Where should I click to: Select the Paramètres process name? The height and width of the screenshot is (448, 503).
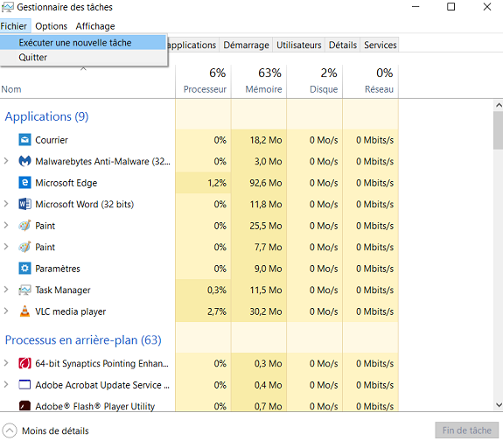click(58, 269)
